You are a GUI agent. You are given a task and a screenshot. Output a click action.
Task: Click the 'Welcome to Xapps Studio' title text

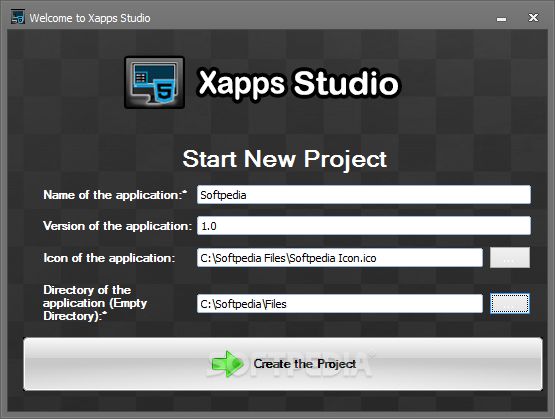click(x=90, y=18)
